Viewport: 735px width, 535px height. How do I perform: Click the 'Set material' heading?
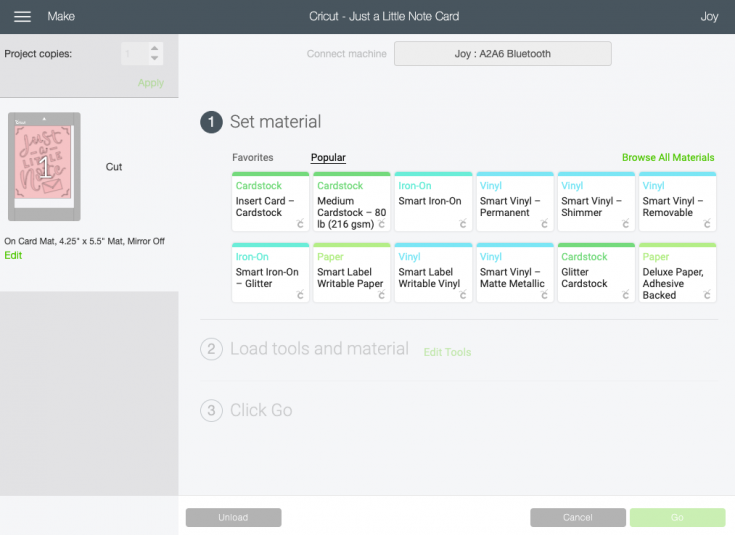click(x=275, y=122)
